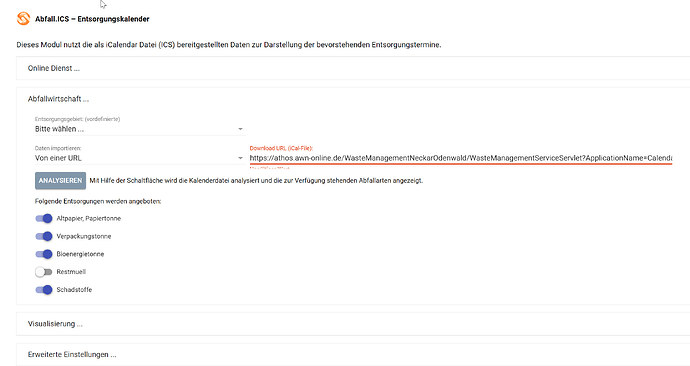This screenshot has width=690, height=366.
Task: Open the Entsorgungsgebiet dropdown arrow
Action: (x=240, y=129)
